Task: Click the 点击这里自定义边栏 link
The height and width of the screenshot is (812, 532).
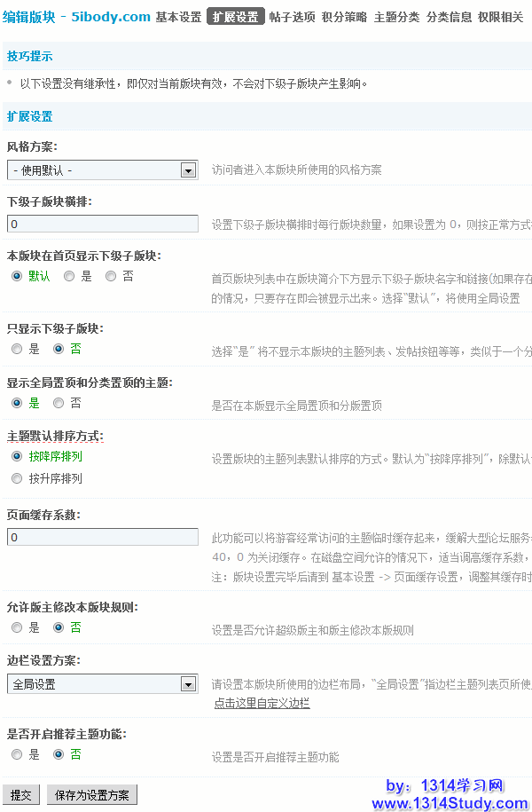Action: click(262, 704)
